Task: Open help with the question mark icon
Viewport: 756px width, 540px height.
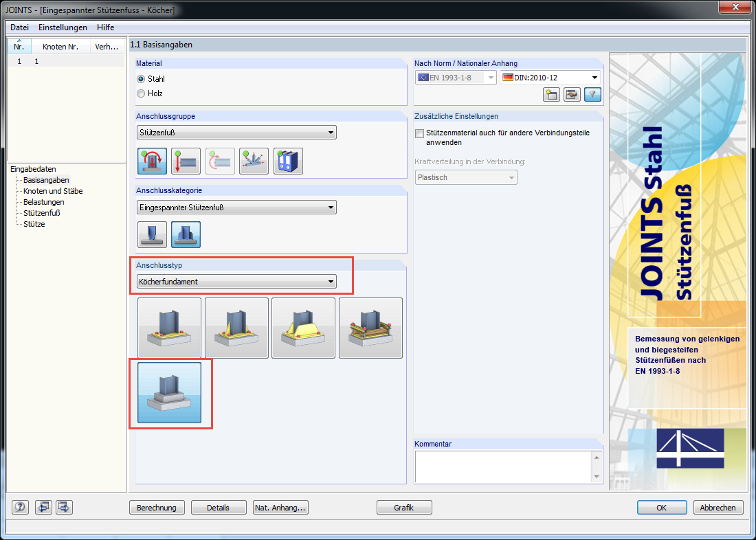Action: (x=20, y=507)
